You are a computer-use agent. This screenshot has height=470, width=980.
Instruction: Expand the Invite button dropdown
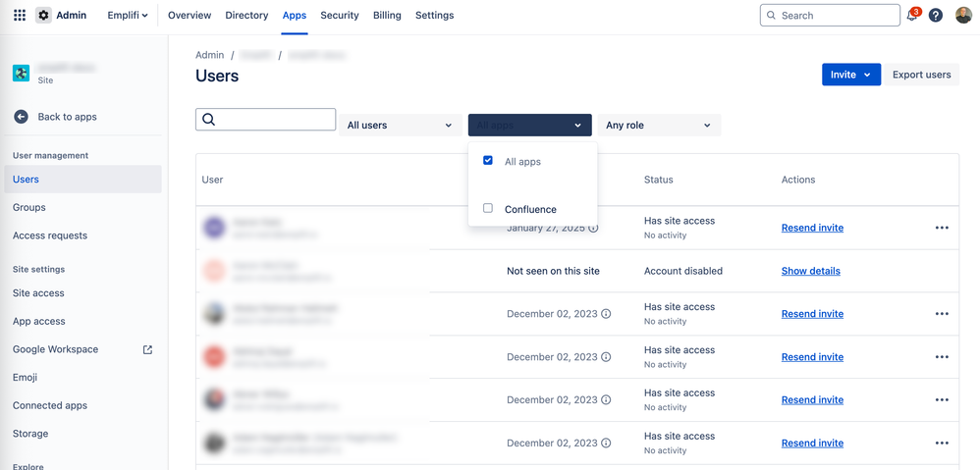[x=851, y=75]
